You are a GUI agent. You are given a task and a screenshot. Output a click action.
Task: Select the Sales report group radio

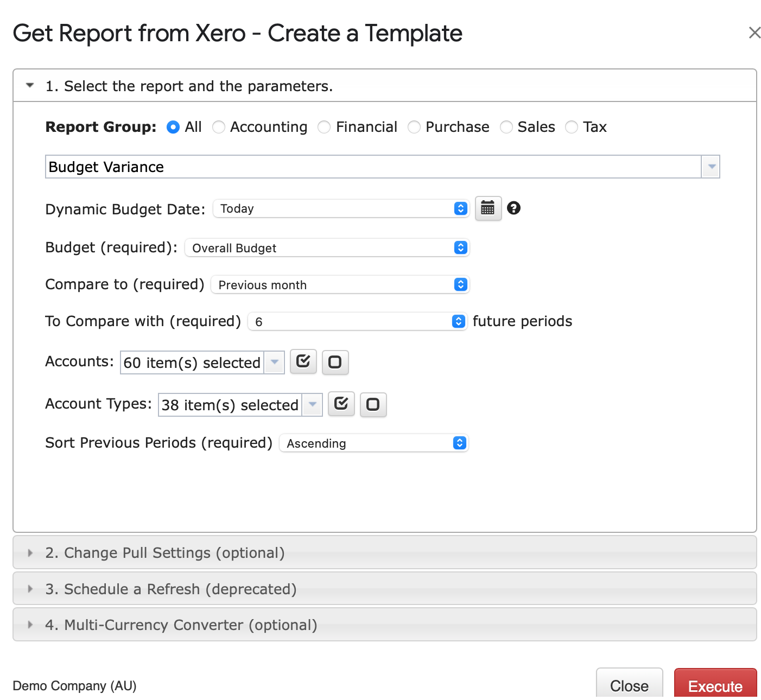point(506,127)
